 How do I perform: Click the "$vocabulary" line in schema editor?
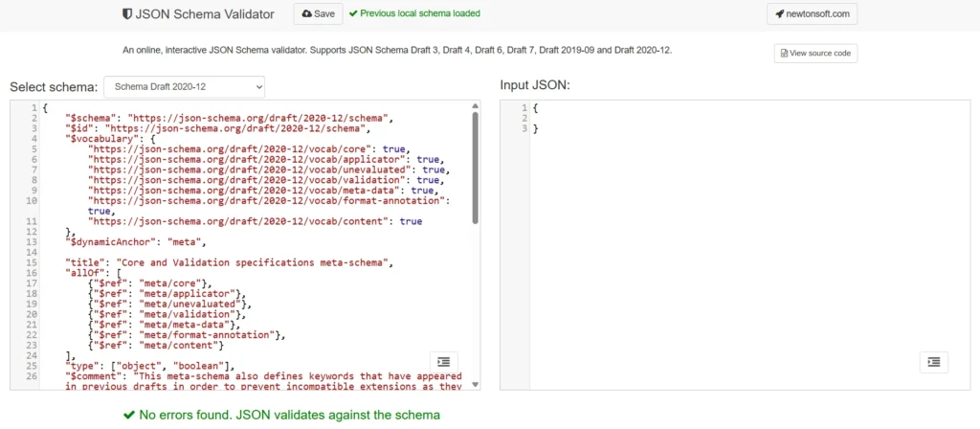point(111,139)
